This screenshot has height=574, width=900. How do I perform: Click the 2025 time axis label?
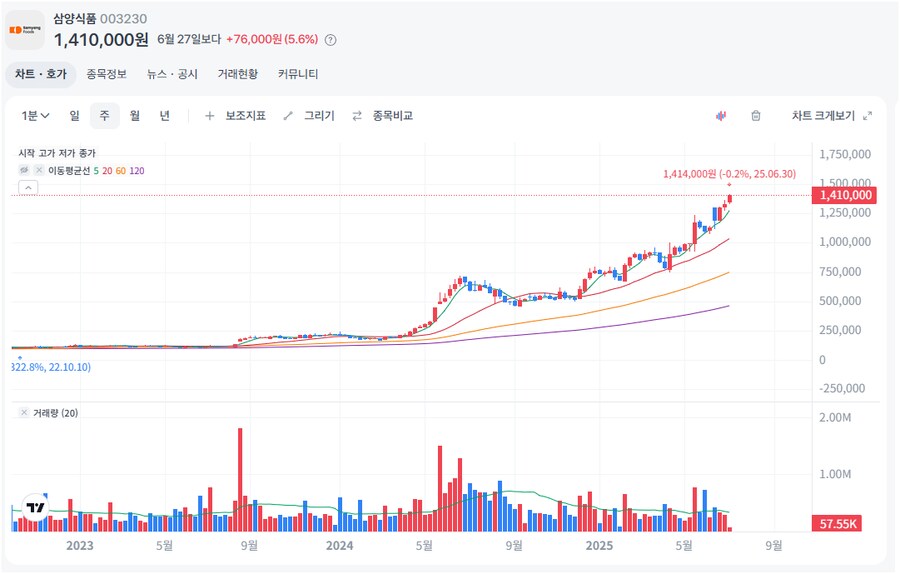point(599,545)
